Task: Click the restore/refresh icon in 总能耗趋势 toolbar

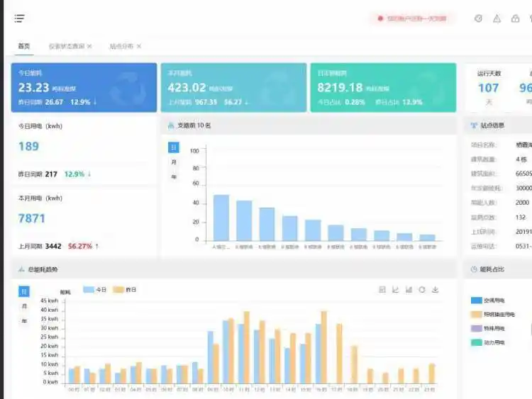Action: [x=422, y=289]
